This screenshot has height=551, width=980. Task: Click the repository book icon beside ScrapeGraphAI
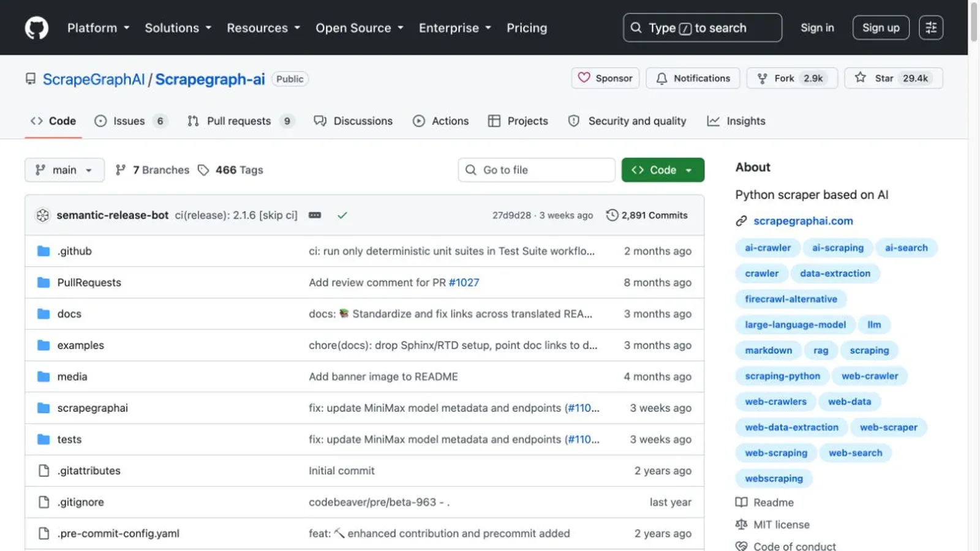point(31,79)
